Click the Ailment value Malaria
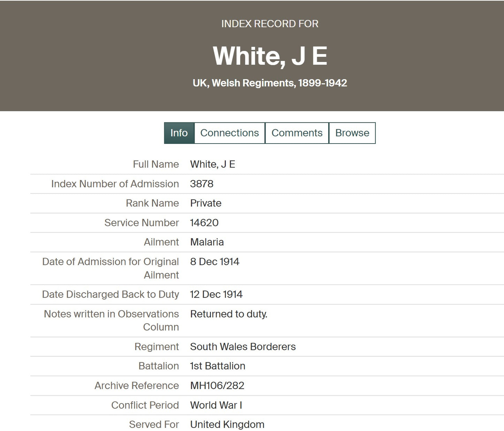 (x=207, y=242)
